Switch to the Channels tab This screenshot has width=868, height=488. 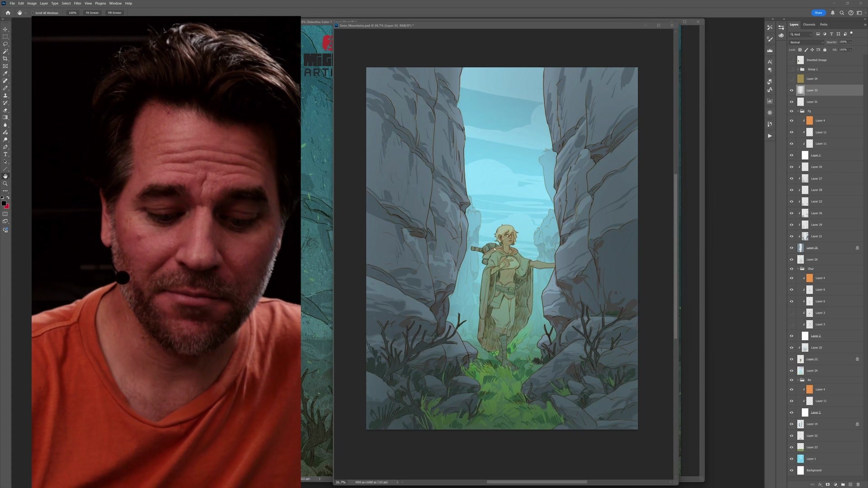(x=809, y=24)
